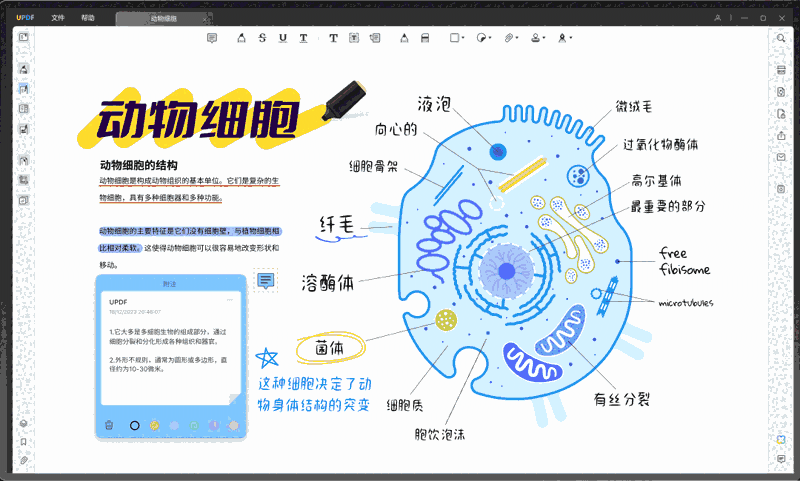
Task: Select the heading 动物细胞的结构
Action: point(138,165)
